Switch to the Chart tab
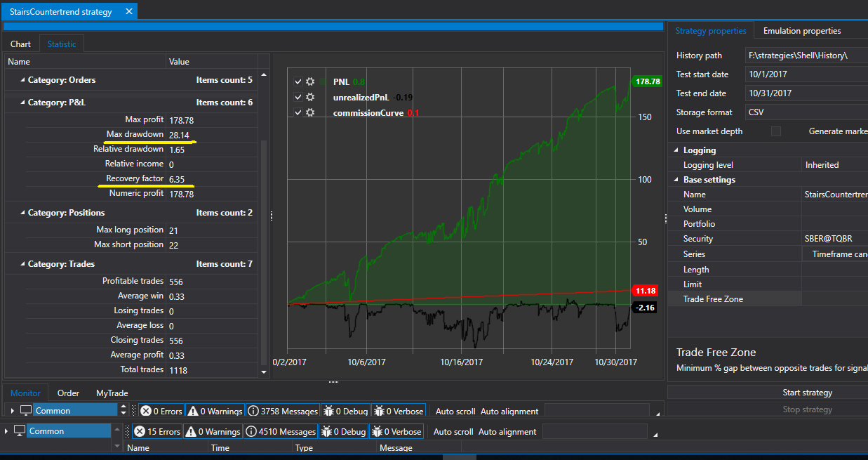The height and width of the screenshot is (460, 868). 20,44
